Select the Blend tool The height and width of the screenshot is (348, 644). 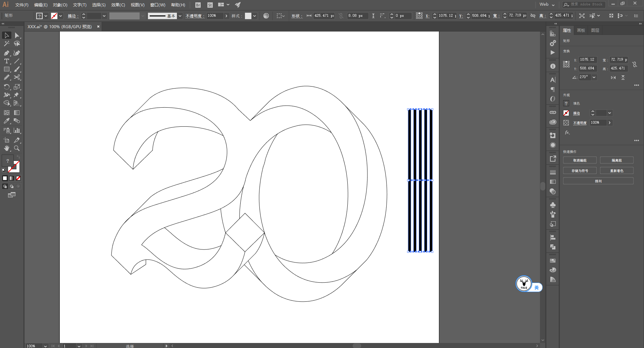click(17, 121)
